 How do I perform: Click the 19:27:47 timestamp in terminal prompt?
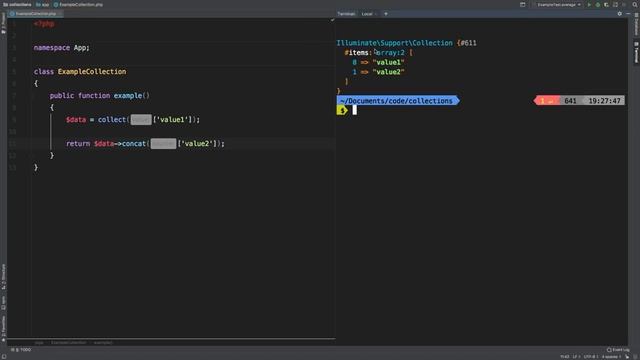[604, 101]
